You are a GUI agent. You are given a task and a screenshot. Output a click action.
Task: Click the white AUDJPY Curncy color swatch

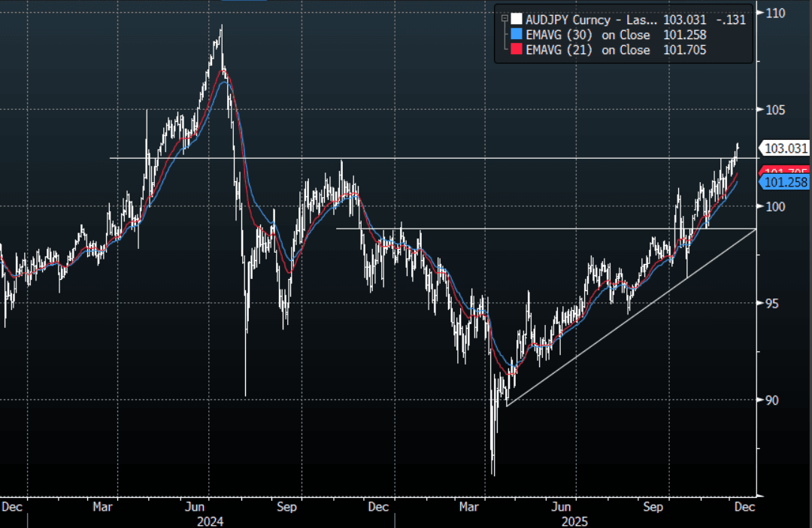(x=515, y=20)
